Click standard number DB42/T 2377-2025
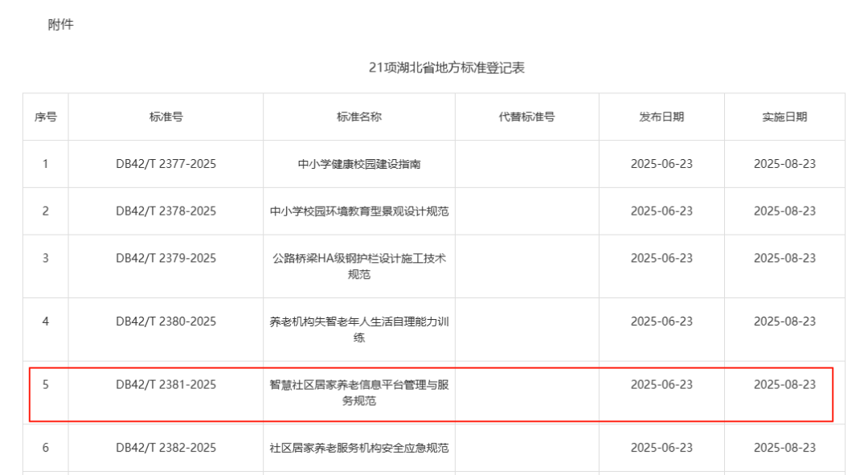This screenshot has width=868, height=475. coord(166,164)
